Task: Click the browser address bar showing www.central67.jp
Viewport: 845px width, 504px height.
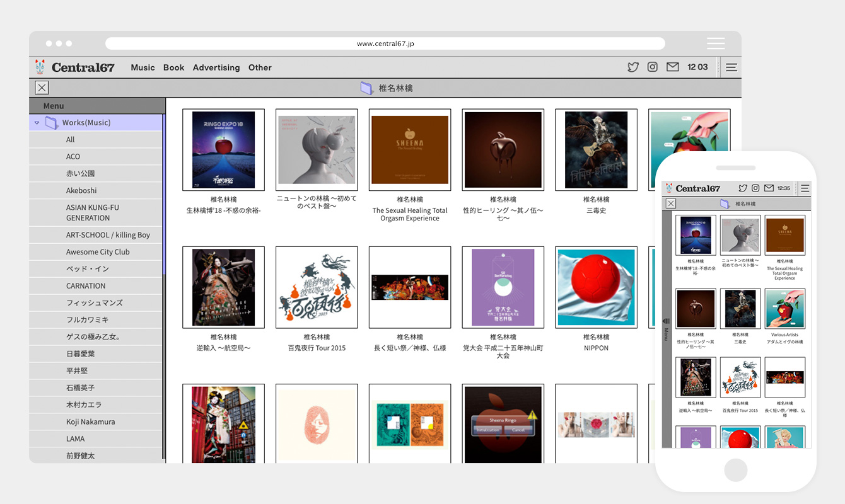Action: pyautogui.click(x=385, y=43)
